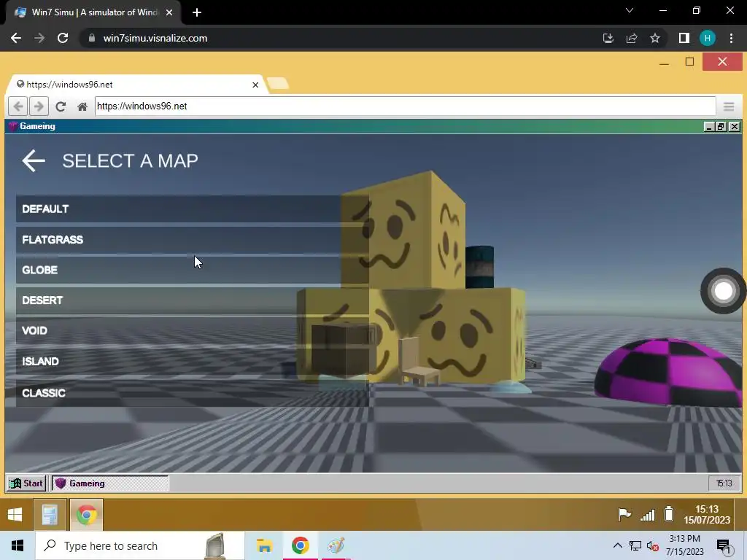The height and width of the screenshot is (560, 747).
Task: Minimize the Gameing window
Action: coord(709,127)
